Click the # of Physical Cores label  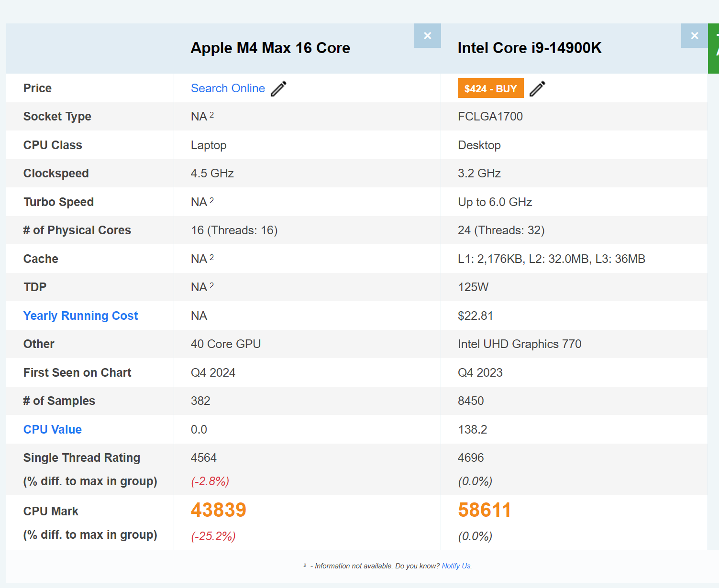(x=77, y=230)
